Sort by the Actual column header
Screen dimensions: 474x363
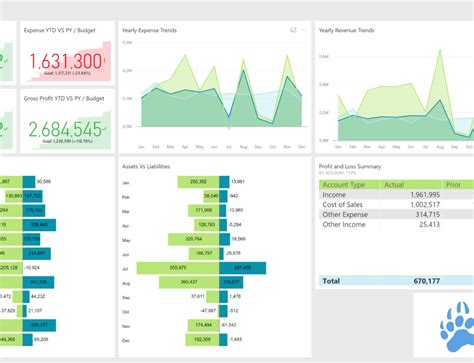click(x=394, y=185)
